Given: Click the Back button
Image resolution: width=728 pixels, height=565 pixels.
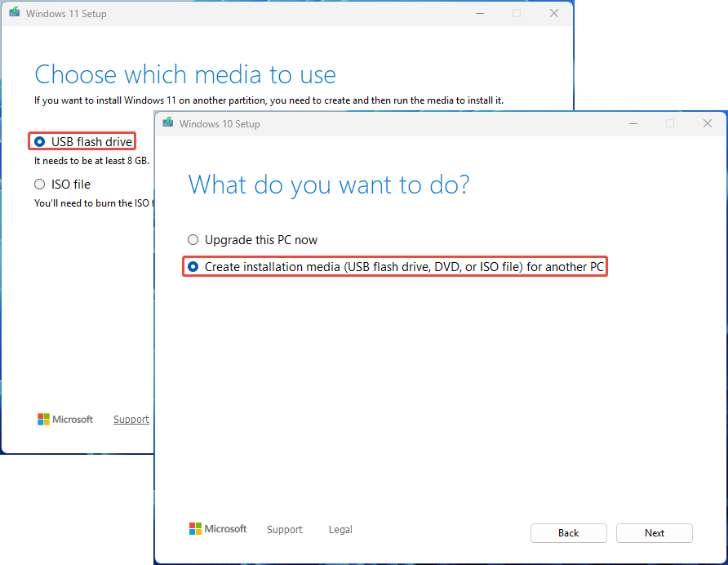Looking at the screenshot, I should coord(568,532).
